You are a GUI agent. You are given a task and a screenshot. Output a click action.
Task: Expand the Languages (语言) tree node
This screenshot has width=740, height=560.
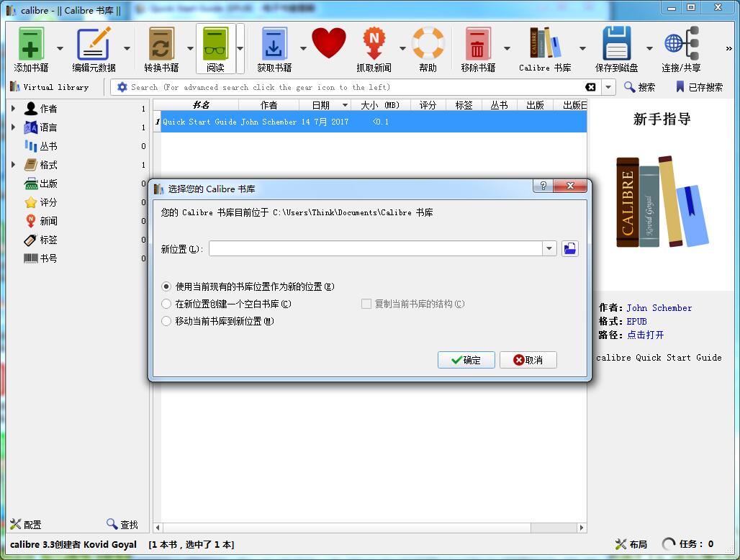13,127
